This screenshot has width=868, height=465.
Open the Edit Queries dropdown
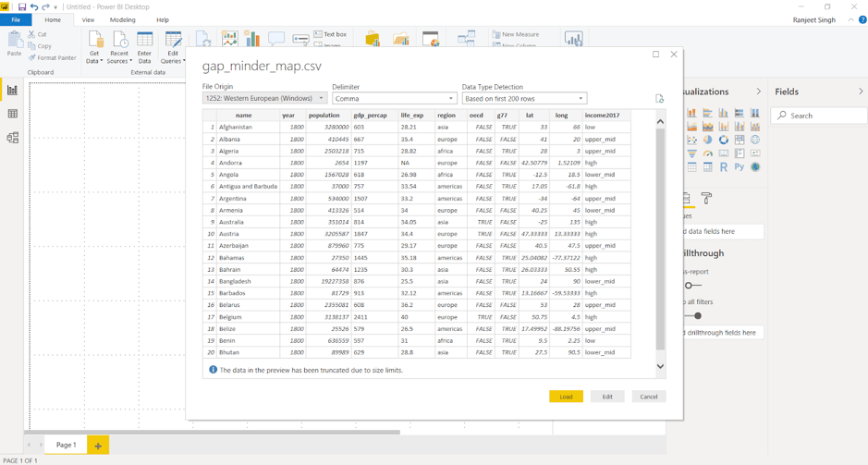(173, 47)
